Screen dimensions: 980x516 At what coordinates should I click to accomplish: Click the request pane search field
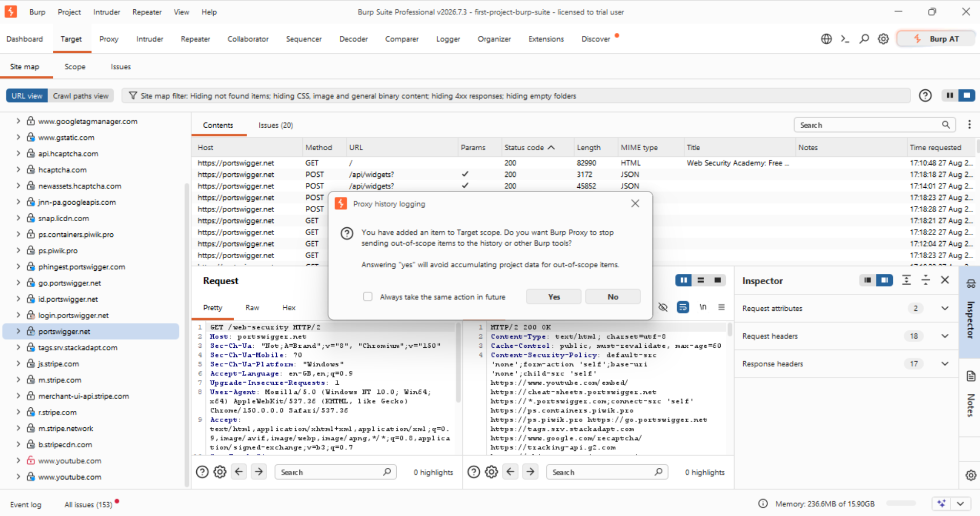[x=336, y=472]
